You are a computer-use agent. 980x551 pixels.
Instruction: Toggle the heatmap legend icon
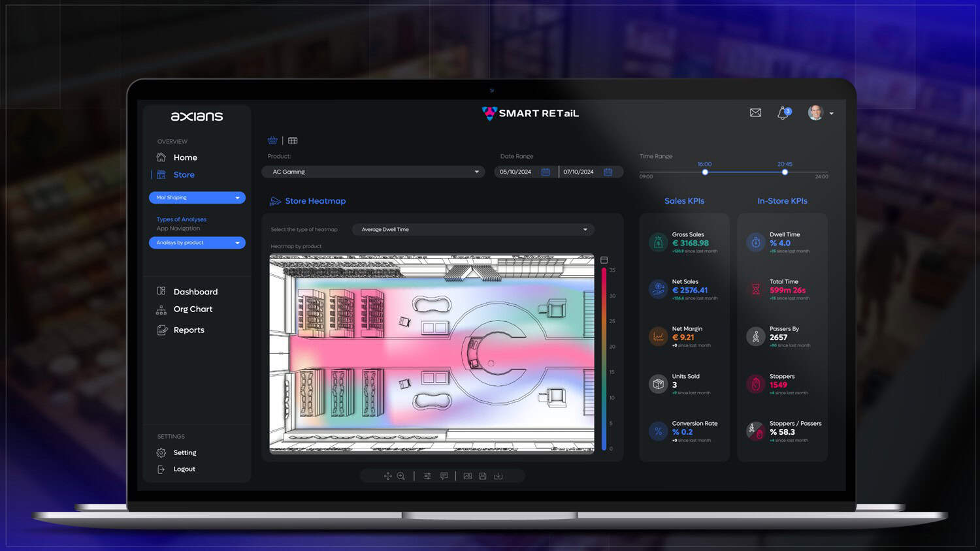[x=604, y=260]
